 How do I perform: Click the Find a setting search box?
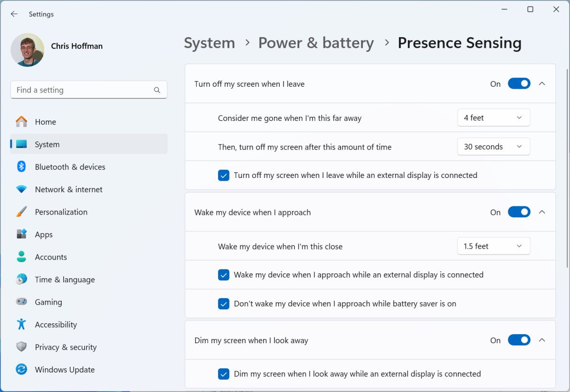(83, 90)
